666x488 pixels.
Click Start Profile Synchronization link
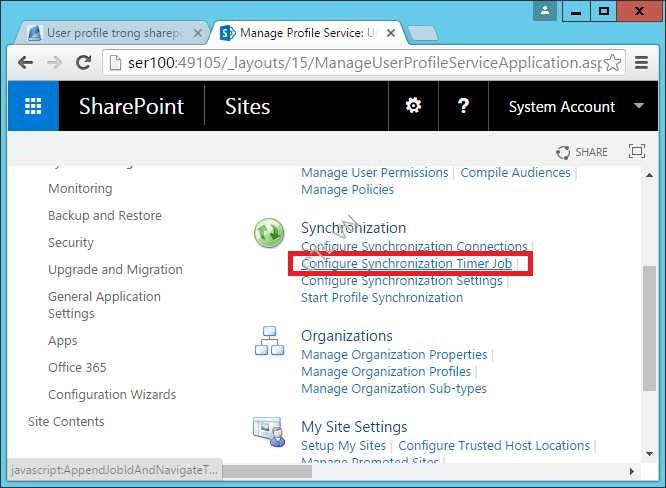pos(382,297)
